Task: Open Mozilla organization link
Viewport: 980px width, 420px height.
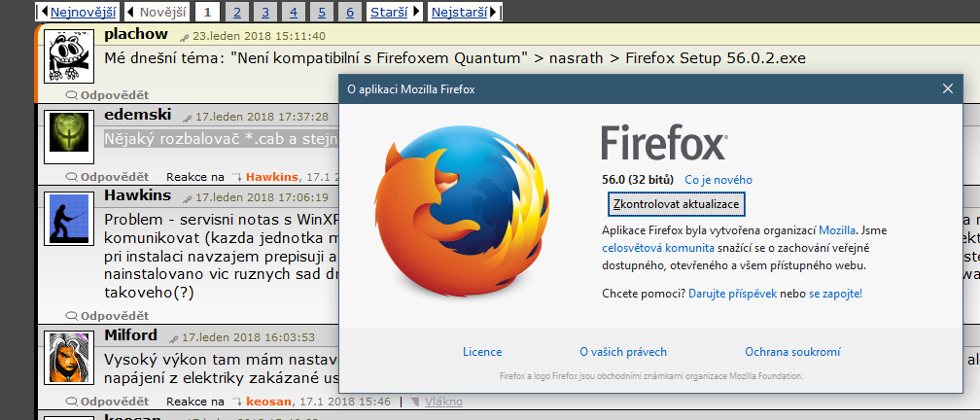Action: pos(837,230)
